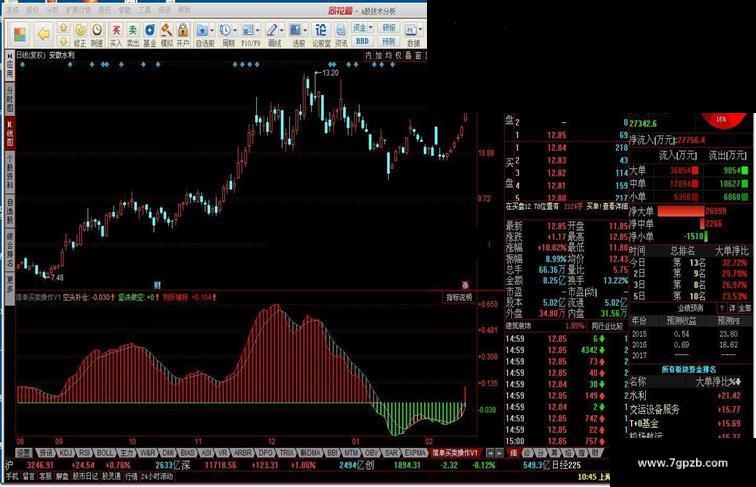Open the 测速 clock icon
The width and height of the screenshot is (756, 487).
coord(97,35)
